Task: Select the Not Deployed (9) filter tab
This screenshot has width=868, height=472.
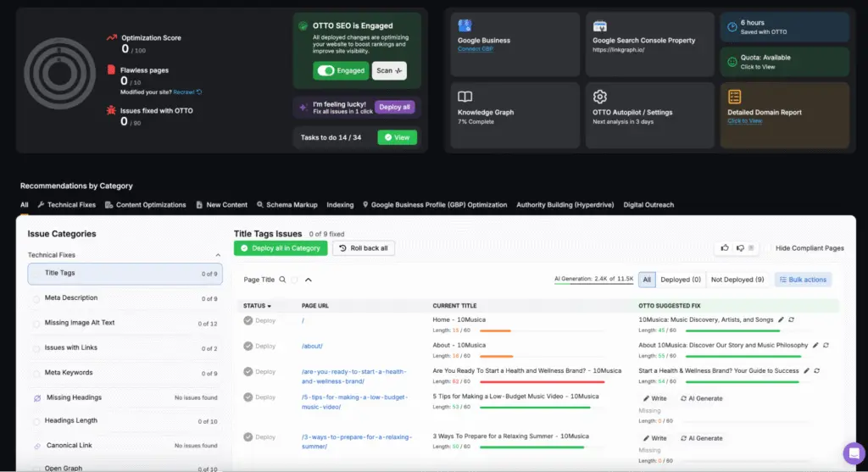Action: [x=737, y=280]
